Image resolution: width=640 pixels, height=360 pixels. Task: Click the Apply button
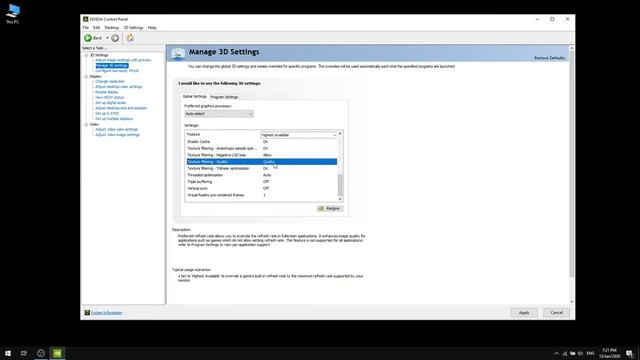coord(524,313)
